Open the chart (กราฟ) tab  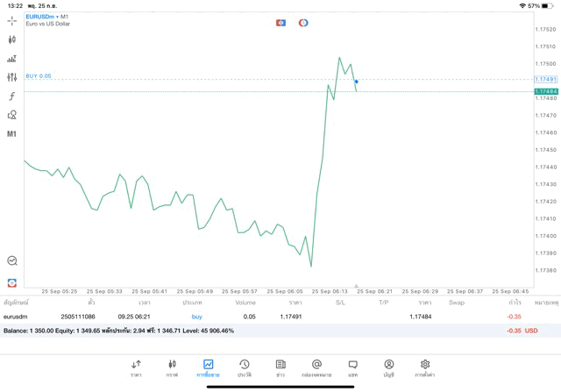[x=172, y=367]
